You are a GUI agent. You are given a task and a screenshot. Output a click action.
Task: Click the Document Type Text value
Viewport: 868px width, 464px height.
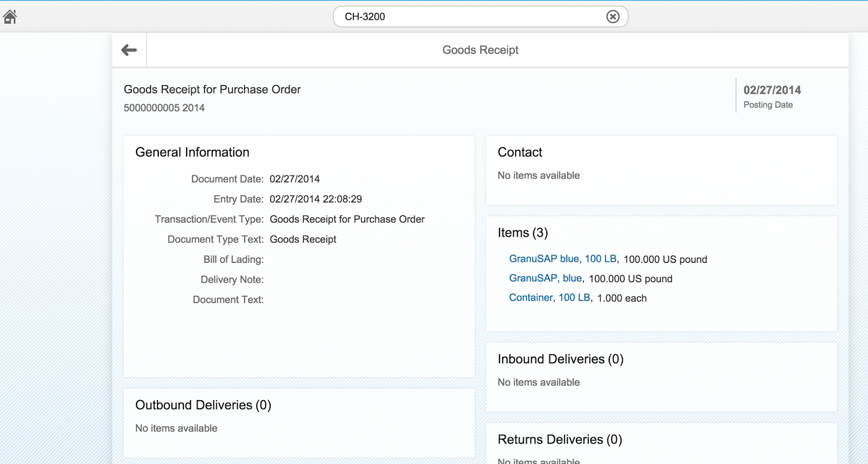[x=303, y=240]
